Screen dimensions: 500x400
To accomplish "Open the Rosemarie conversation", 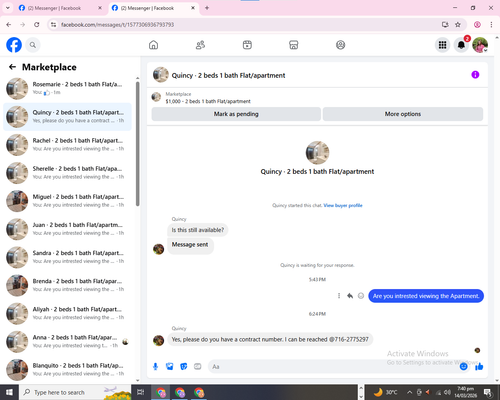I will coord(67,89).
